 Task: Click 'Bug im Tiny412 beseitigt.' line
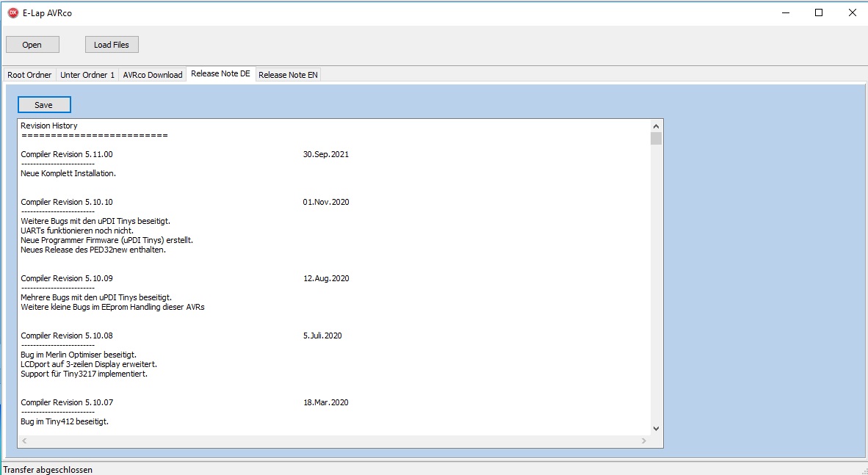(x=65, y=421)
